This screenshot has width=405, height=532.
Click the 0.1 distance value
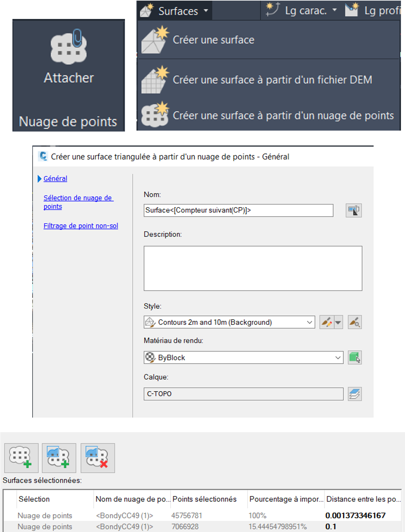click(x=331, y=527)
